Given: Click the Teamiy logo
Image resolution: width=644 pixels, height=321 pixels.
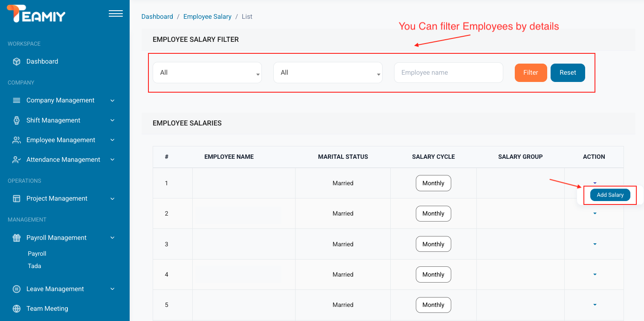Looking at the screenshot, I should [36, 14].
